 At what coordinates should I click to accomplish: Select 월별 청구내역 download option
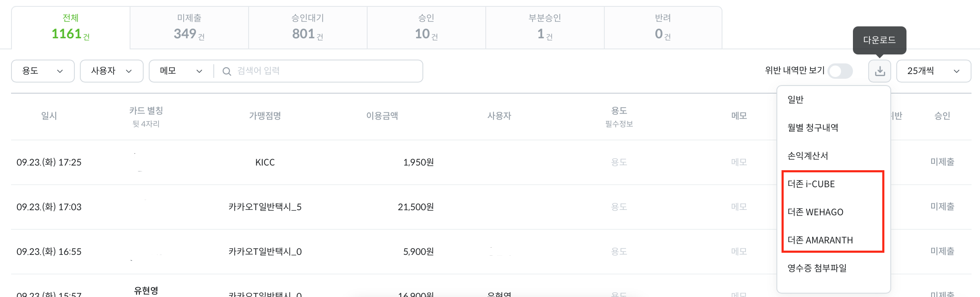(813, 128)
